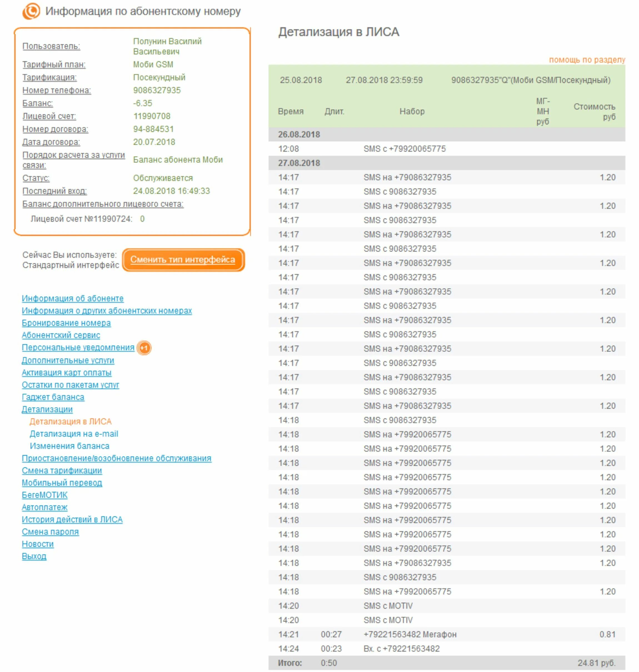Open 'Изменения баланса' submenu item
Image resolution: width=639 pixels, height=672 pixels.
point(69,446)
